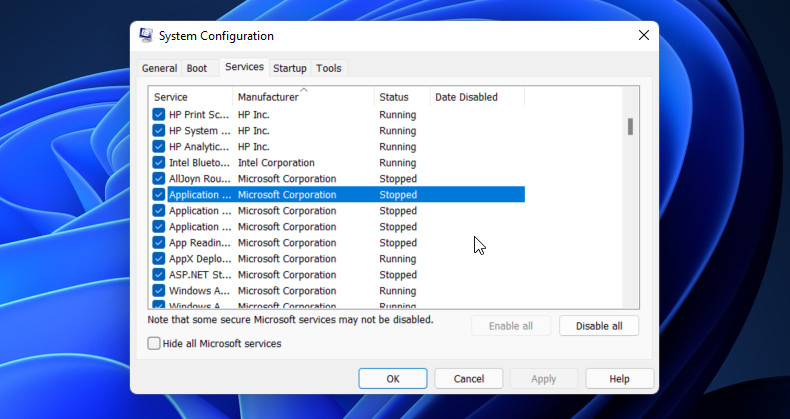The image size is (790, 419).
Task: Enable Hide all Microsoft services checkbox
Action: point(154,344)
